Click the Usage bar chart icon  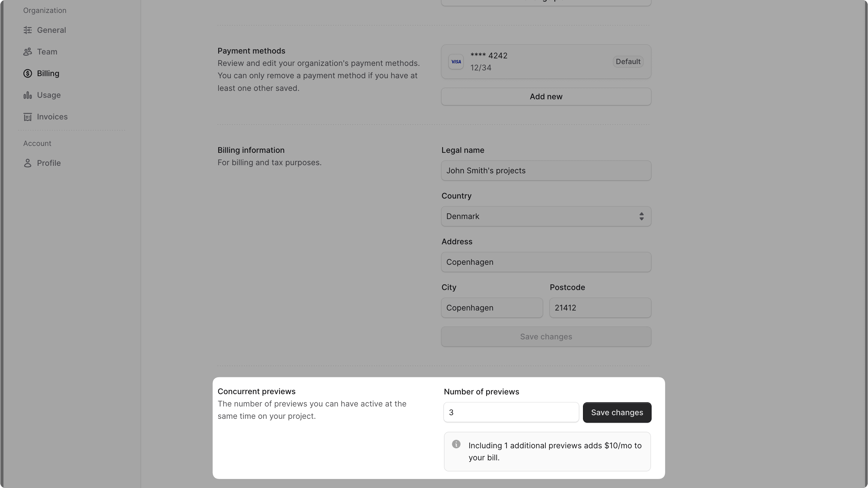28,95
